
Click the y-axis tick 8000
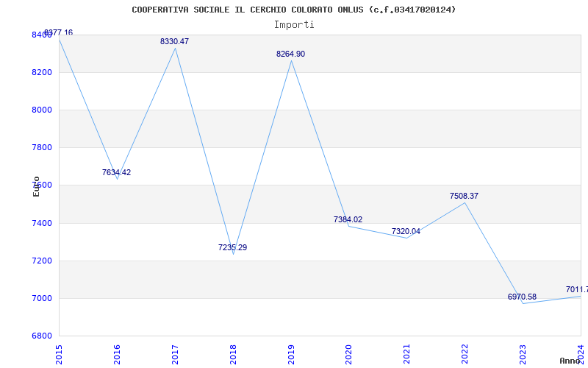tap(42, 110)
